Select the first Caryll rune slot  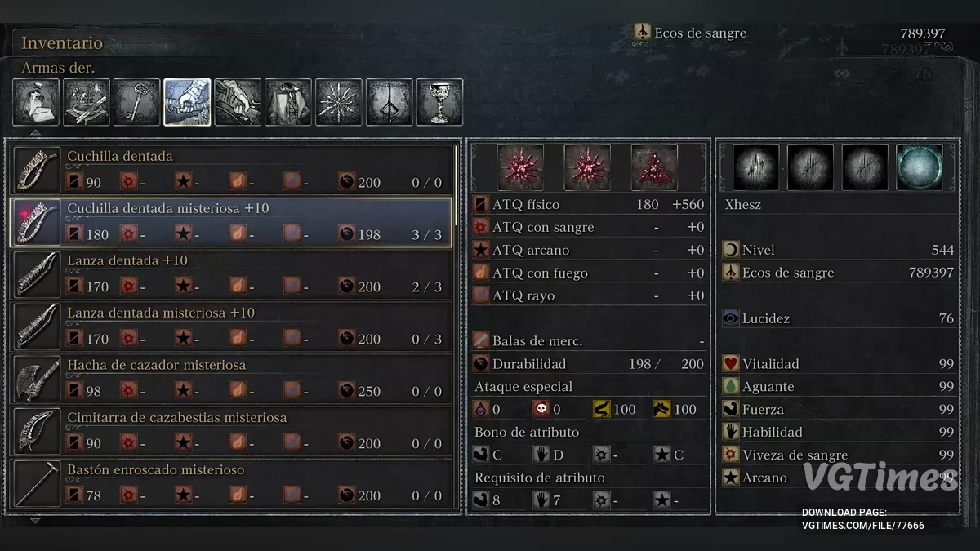tap(755, 167)
